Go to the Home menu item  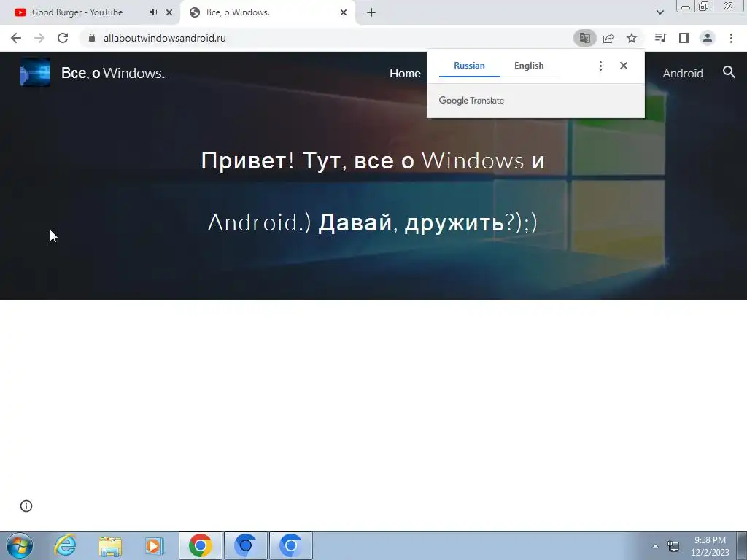[405, 74]
